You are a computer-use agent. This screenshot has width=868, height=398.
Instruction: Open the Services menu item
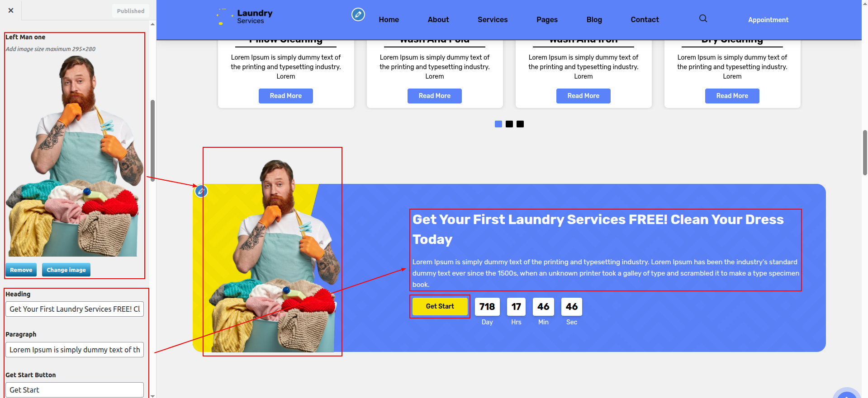[x=493, y=19]
